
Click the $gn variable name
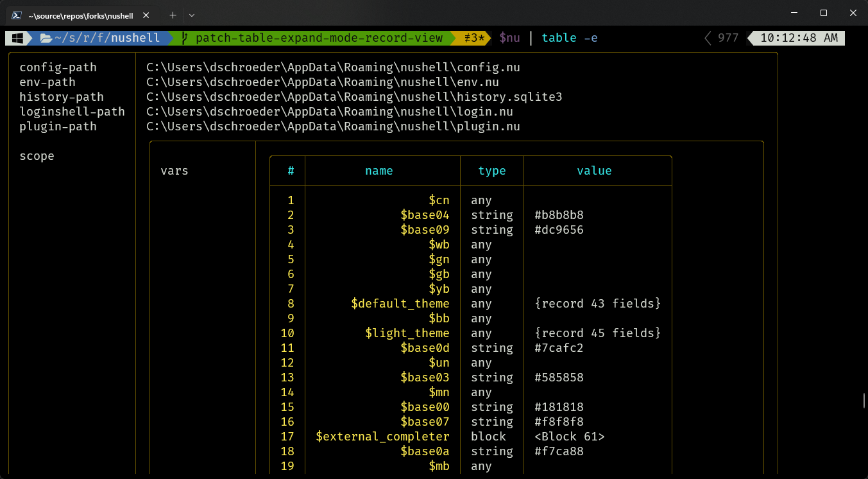click(x=439, y=259)
